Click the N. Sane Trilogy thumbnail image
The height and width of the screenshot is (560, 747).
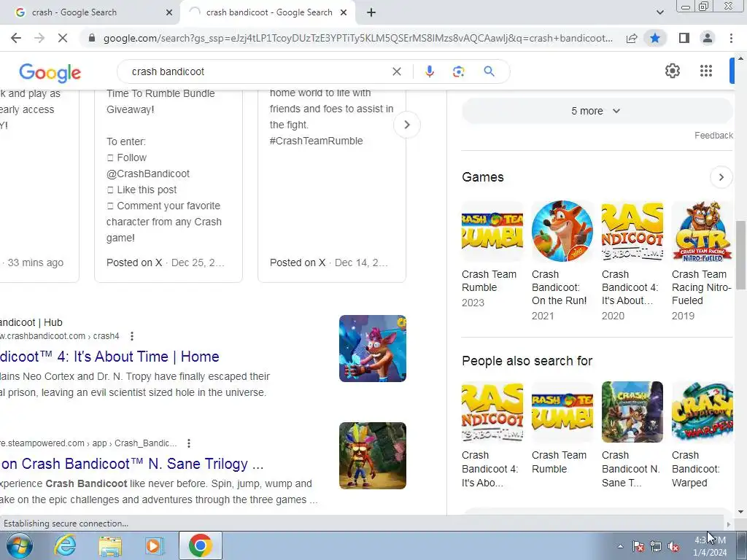373,456
